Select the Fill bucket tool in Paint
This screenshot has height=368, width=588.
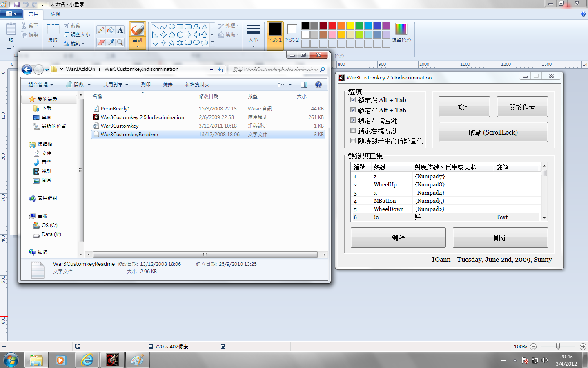pyautogui.click(x=110, y=30)
